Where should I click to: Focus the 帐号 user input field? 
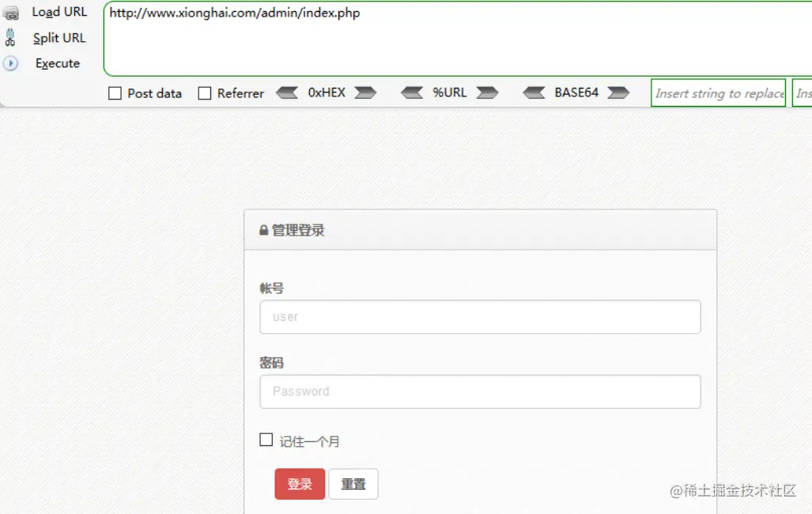pos(480,316)
